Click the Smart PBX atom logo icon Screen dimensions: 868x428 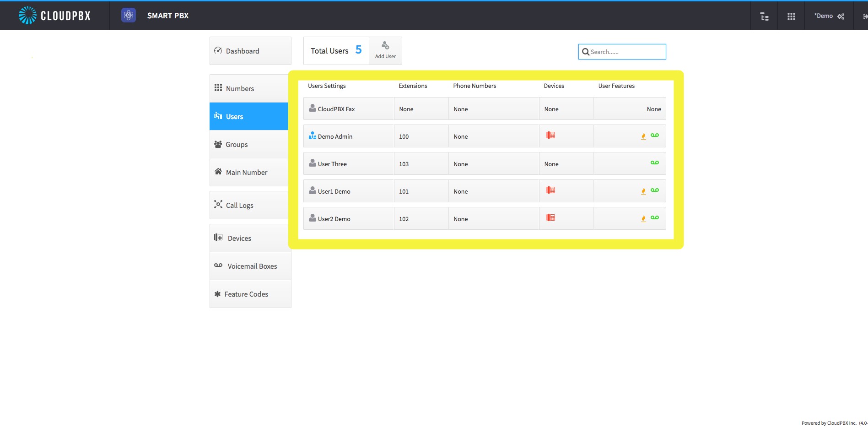coord(129,15)
